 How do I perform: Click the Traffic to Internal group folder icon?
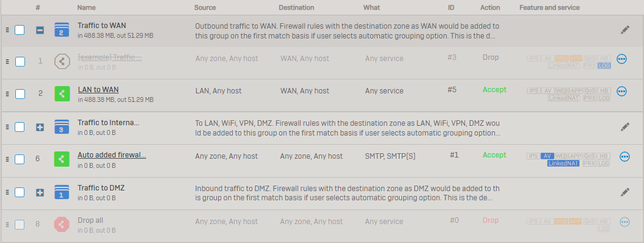point(62,126)
